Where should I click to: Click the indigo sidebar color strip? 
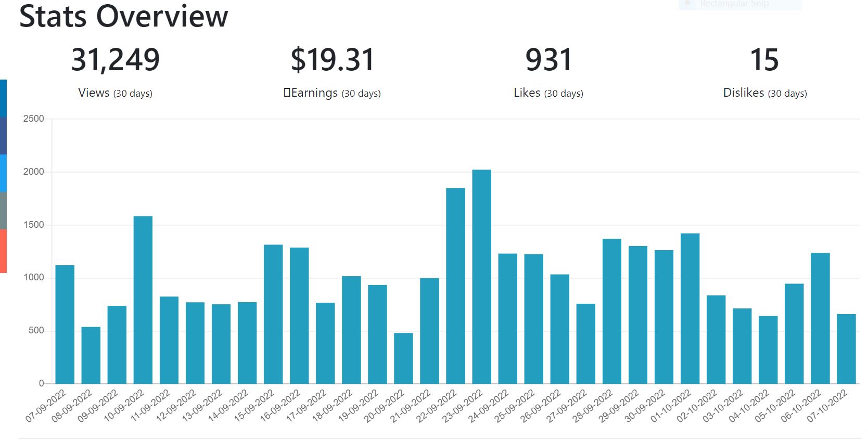coord(3,136)
